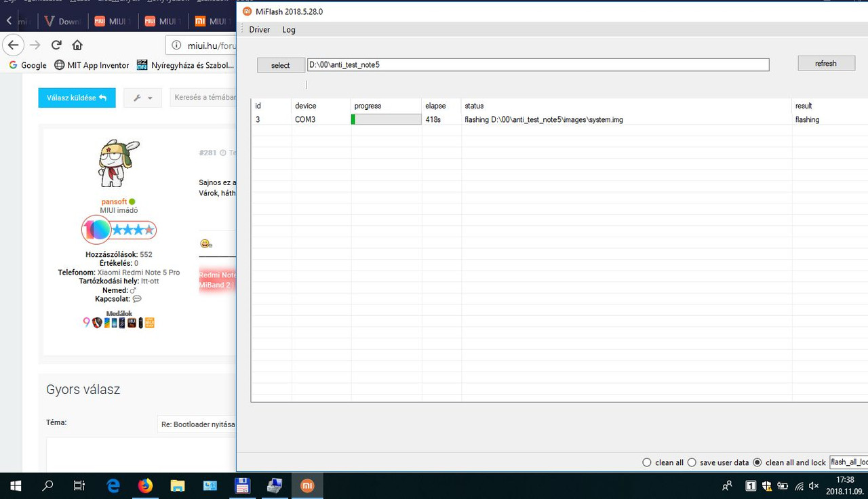
Task: Go forward in Firefox browser
Action: [35, 45]
